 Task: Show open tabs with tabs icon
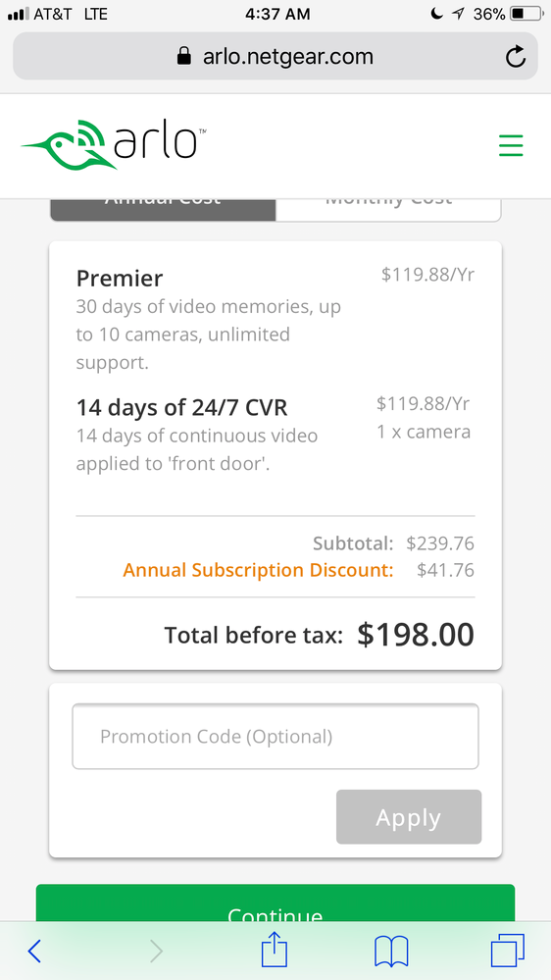tap(507, 951)
